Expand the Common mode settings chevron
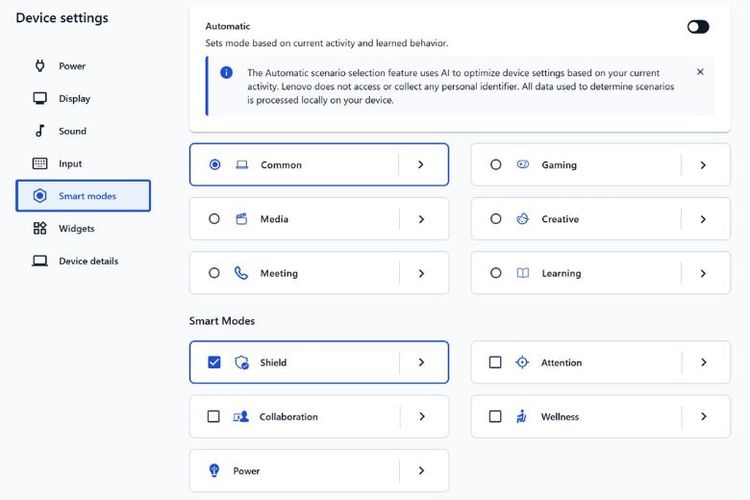 [421, 165]
